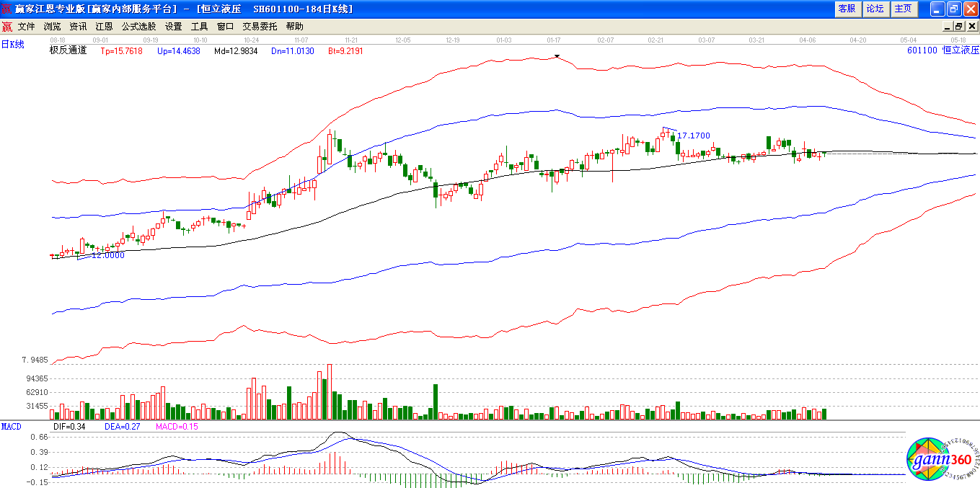Screen dimensions: 980x488
Task: Minimize the inner chart child window
Action: (948, 27)
